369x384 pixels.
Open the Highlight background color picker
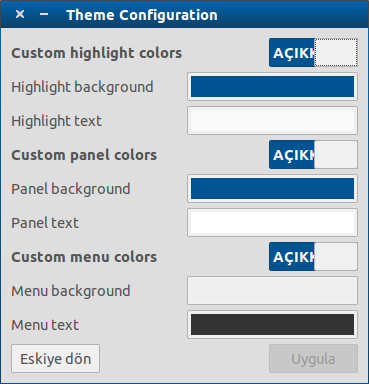[272, 87]
